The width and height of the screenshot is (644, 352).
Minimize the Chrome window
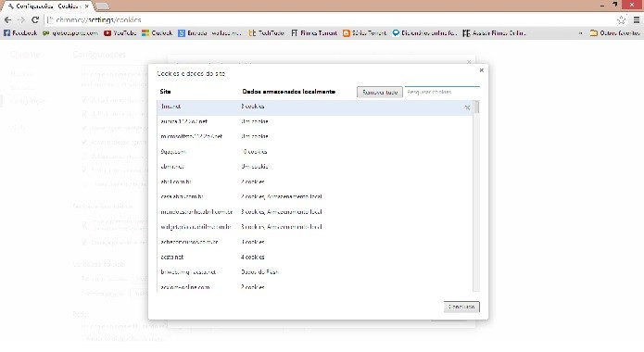tap(601, 5)
